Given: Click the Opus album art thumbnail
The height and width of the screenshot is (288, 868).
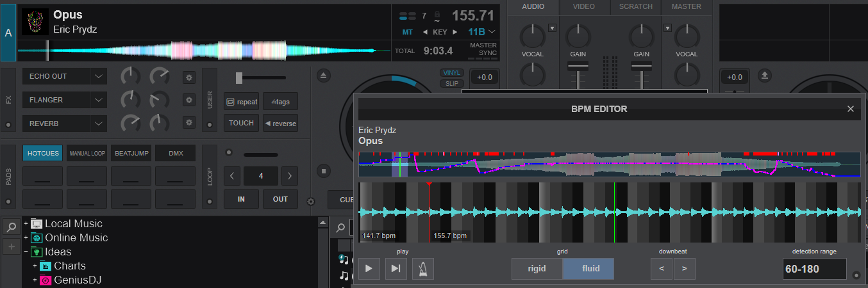Looking at the screenshot, I should point(35,21).
